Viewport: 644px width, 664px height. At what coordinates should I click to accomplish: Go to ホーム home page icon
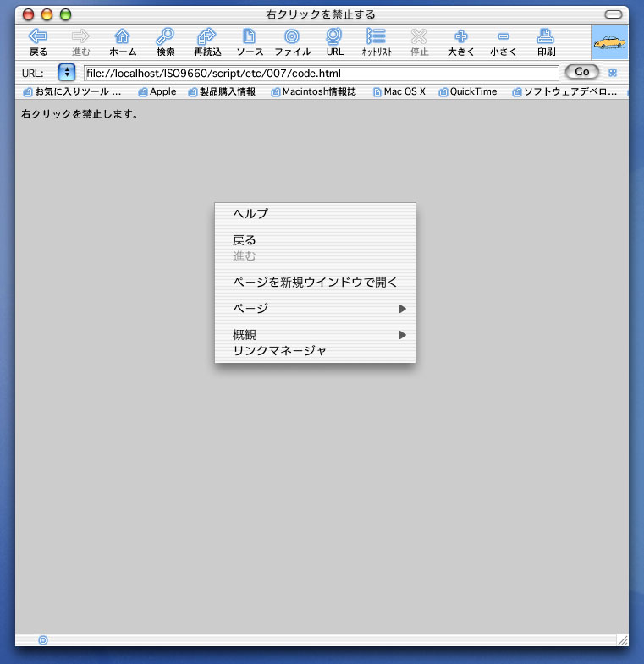[x=123, y=37]
